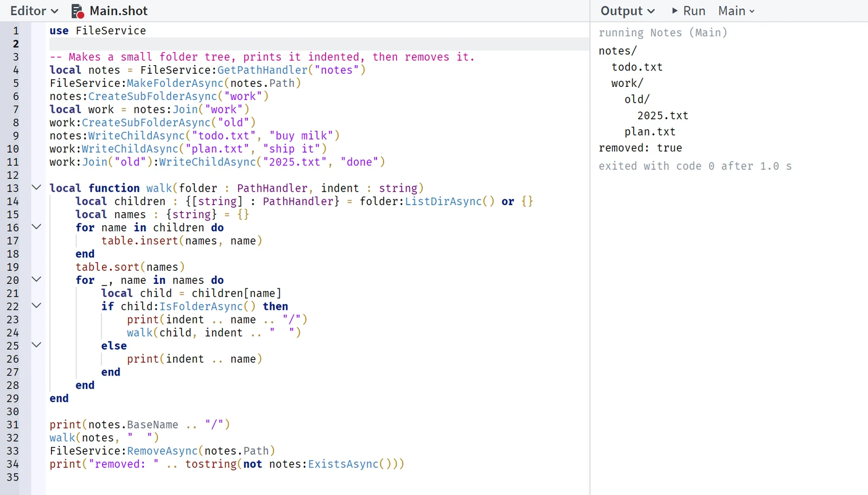Click the 'notes/' line in output
This screenshot has width=868, height=495.
(618, 51)
